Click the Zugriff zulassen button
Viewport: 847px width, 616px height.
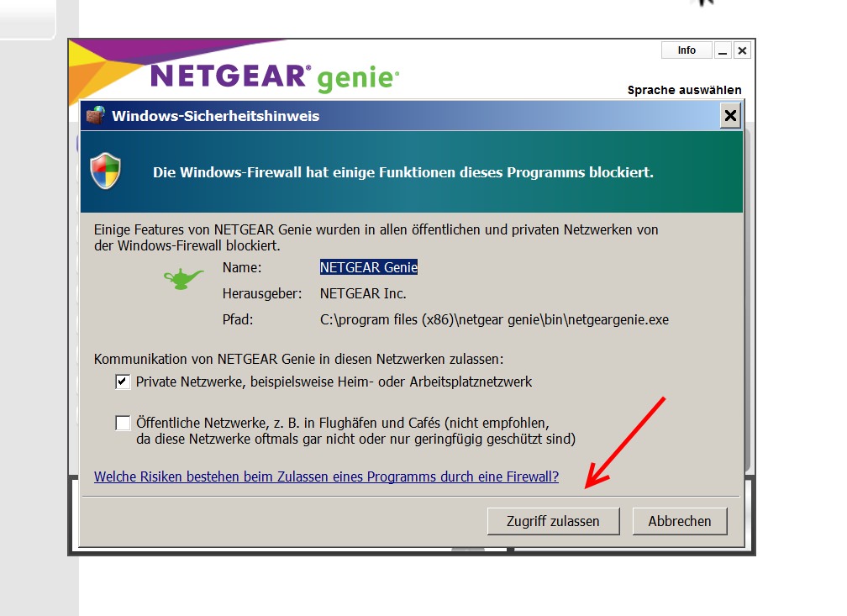coord(553,521)
